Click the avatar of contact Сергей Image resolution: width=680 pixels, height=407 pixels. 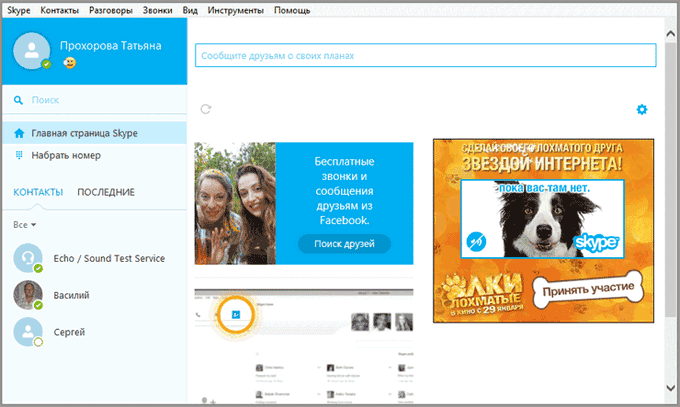click(x=27, y=331)
